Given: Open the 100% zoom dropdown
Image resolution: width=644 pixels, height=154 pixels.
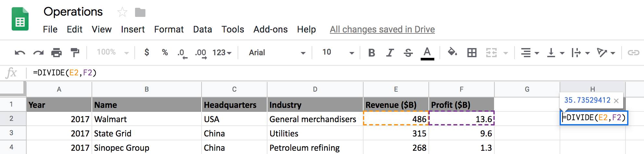Looking at the screenshot, I should (113, 52).
